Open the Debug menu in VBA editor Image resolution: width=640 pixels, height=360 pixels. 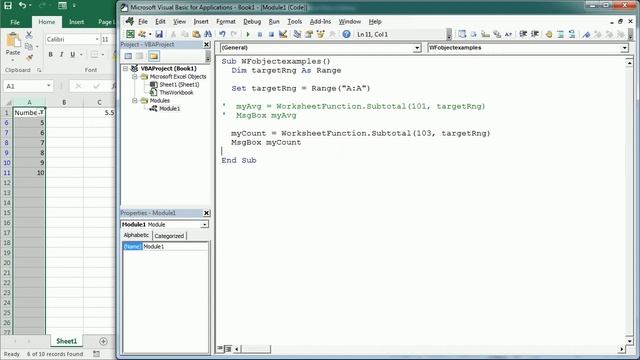pos(252,22)
